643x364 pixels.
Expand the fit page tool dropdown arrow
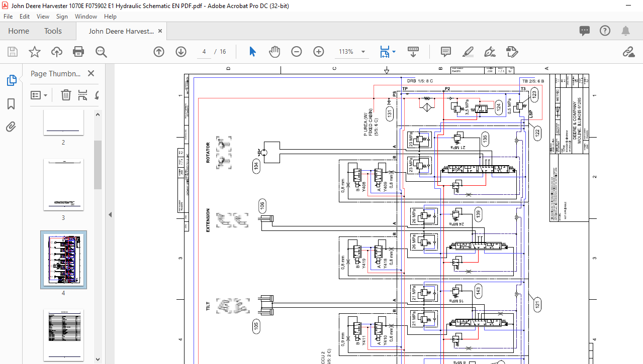[394, 52]
